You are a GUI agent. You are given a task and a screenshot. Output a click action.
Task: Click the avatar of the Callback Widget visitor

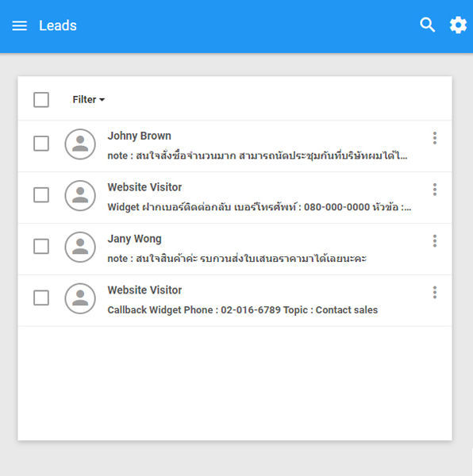80,298
